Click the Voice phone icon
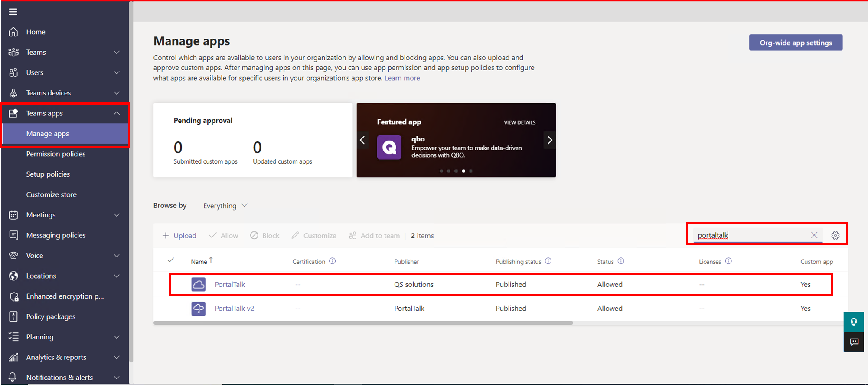868x385 pixels. click(13, 256)
